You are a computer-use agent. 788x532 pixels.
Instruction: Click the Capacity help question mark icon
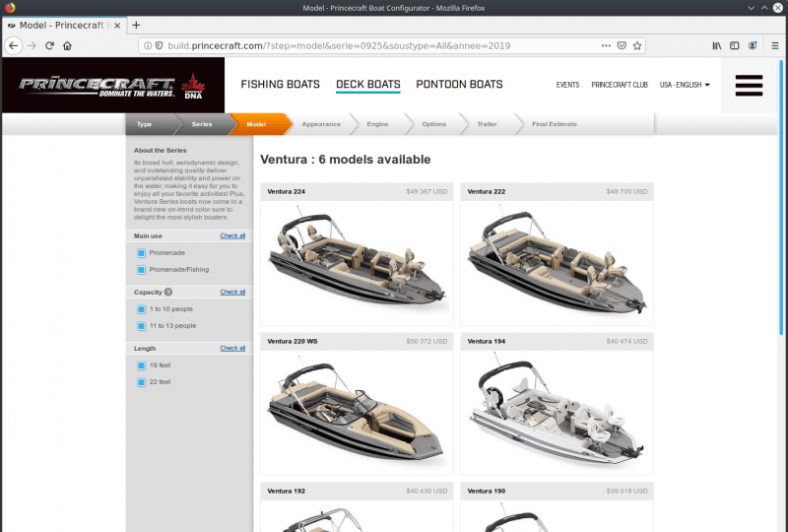click(x=168, y=293)
